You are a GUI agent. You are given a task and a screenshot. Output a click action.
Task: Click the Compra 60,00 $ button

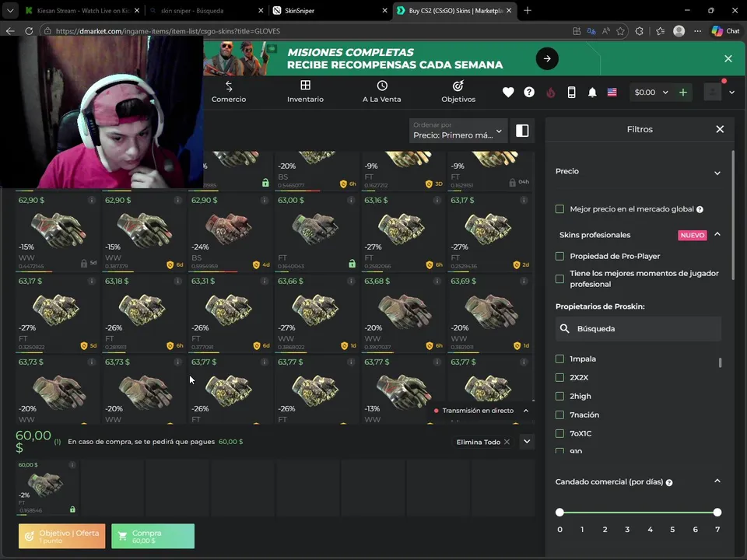coord(153,536)
